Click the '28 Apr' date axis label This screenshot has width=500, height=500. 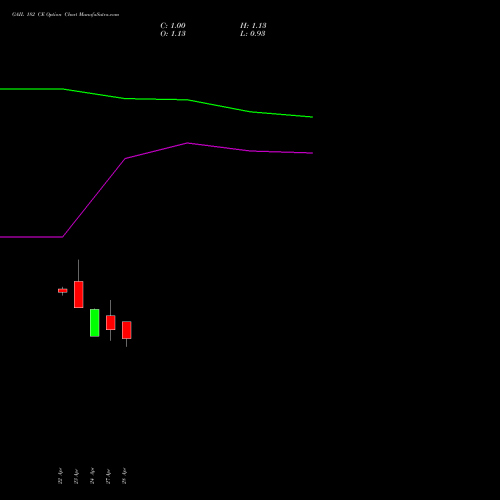[124, 476]
